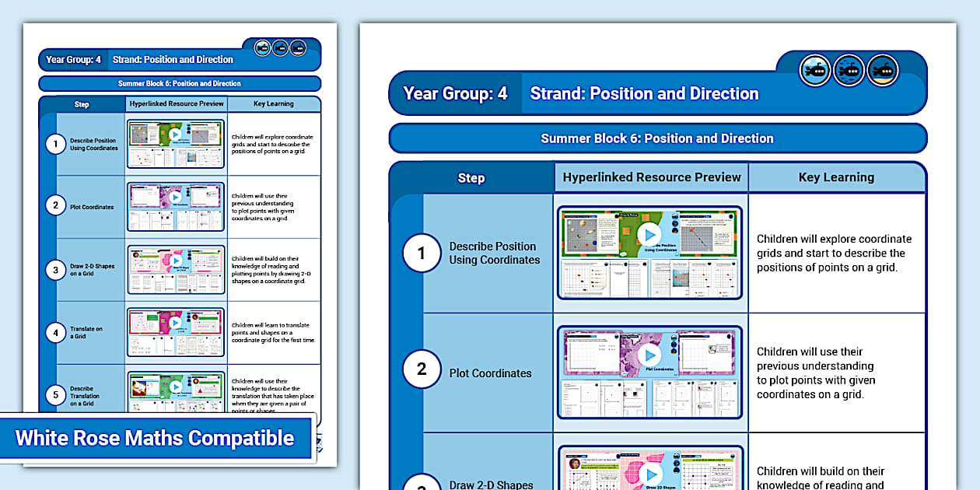This screenshot has height=490, width=980.
Task: Click the underwater submarine icon at top right
Action: point(849,70)
